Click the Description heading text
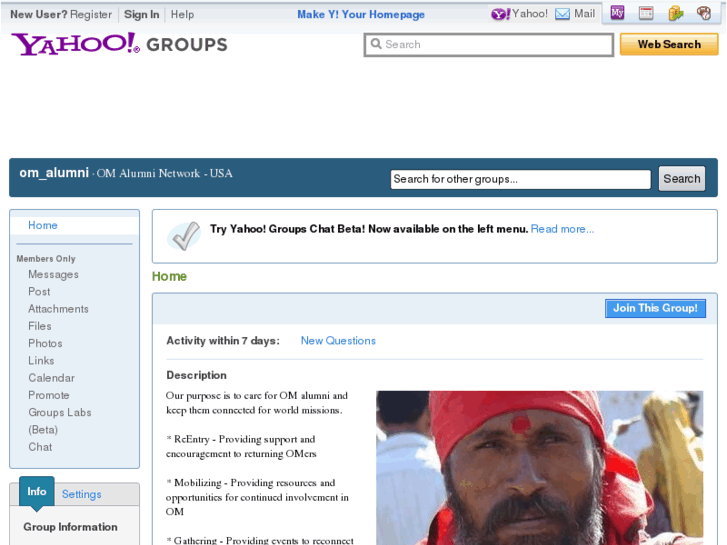Viewport: 727px width, 545px height. click(197, 375)
